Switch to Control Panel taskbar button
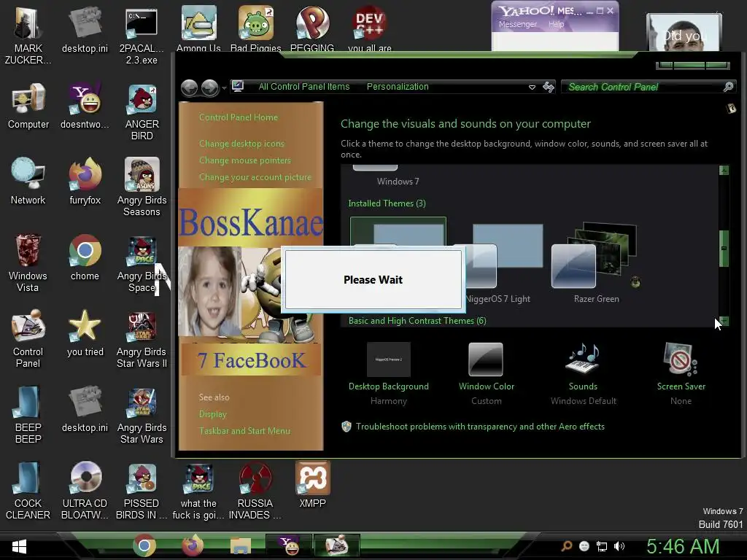 336,545
